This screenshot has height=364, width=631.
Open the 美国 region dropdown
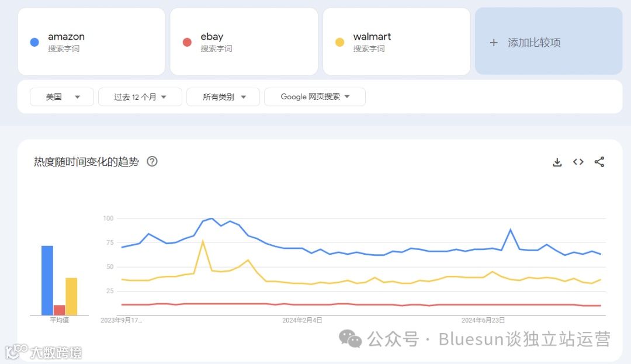point(62,97)
